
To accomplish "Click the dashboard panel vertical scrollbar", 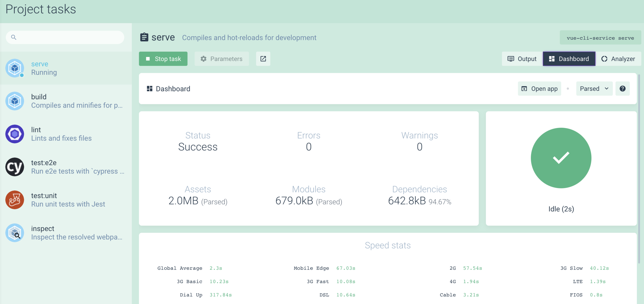I will (x=639, y=169).
